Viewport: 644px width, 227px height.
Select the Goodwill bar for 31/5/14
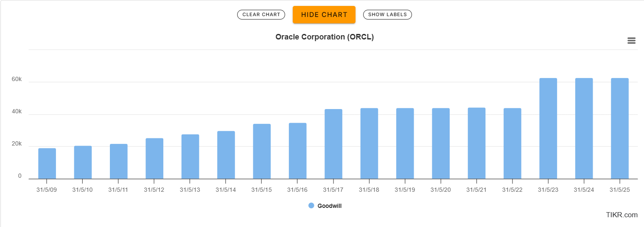[226, 155]
